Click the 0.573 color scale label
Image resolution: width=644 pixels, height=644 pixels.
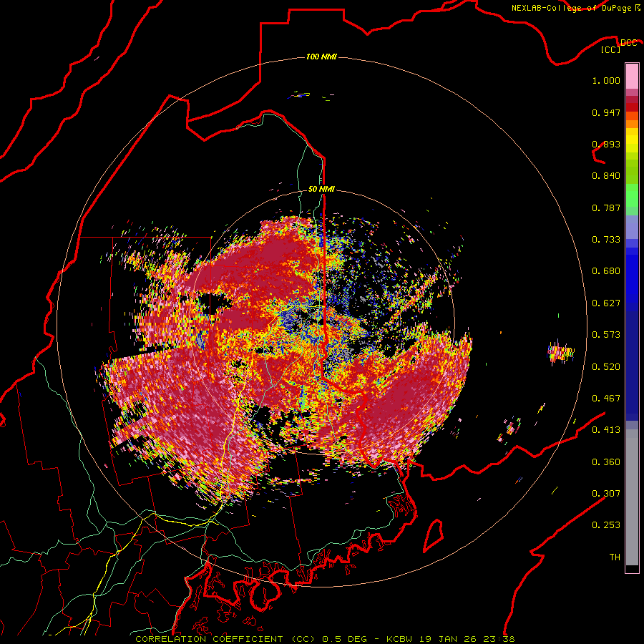[x=606, y=335]
